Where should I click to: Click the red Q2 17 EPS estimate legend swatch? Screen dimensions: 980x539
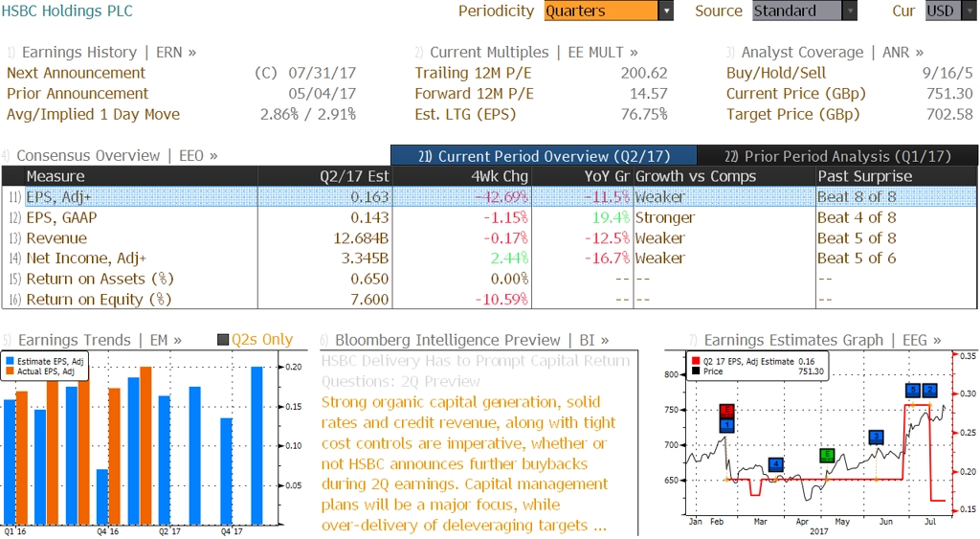[x=696, y=362]
